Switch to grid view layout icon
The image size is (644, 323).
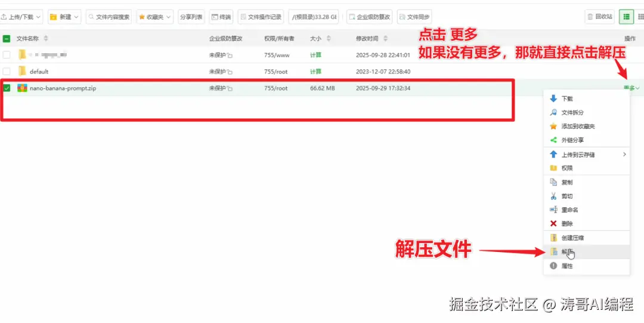click(640, 17)
